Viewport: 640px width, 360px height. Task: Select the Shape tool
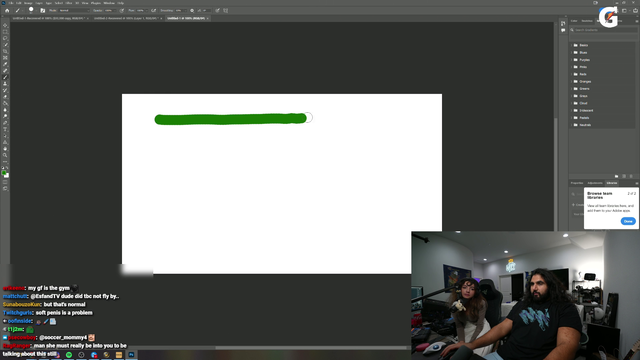(x=5, y=142)
